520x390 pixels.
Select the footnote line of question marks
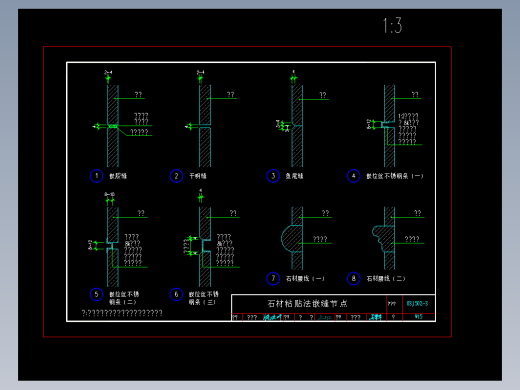coord(122,313)
